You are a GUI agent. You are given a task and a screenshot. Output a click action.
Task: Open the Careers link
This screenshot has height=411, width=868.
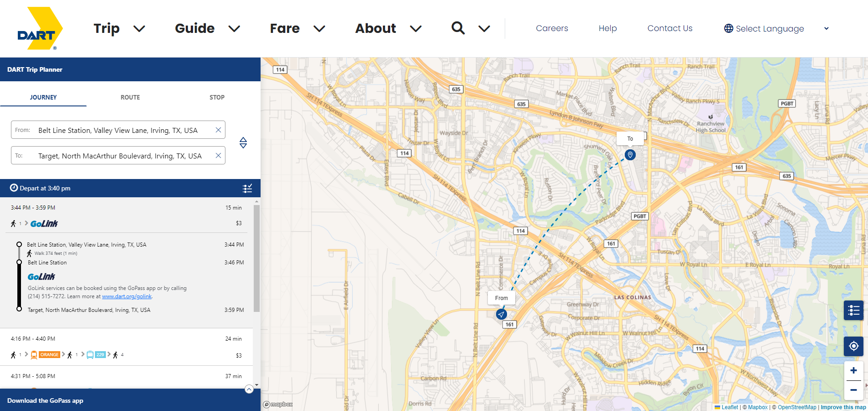[552, 28]
